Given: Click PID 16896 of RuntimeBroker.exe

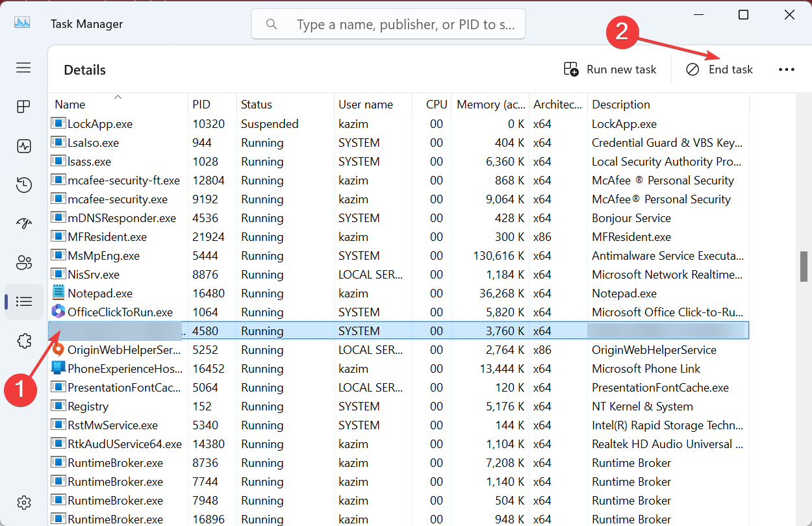Looking at the screenshot, I should [209, 519].
